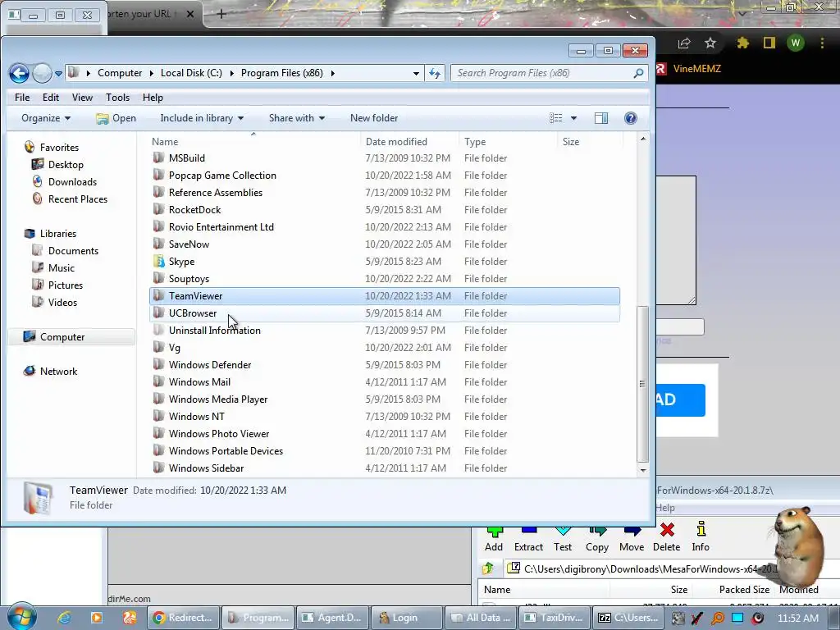Select Computer in the address breadcrumb
This screenshot has width=840, height=630.
coord(120,73)
